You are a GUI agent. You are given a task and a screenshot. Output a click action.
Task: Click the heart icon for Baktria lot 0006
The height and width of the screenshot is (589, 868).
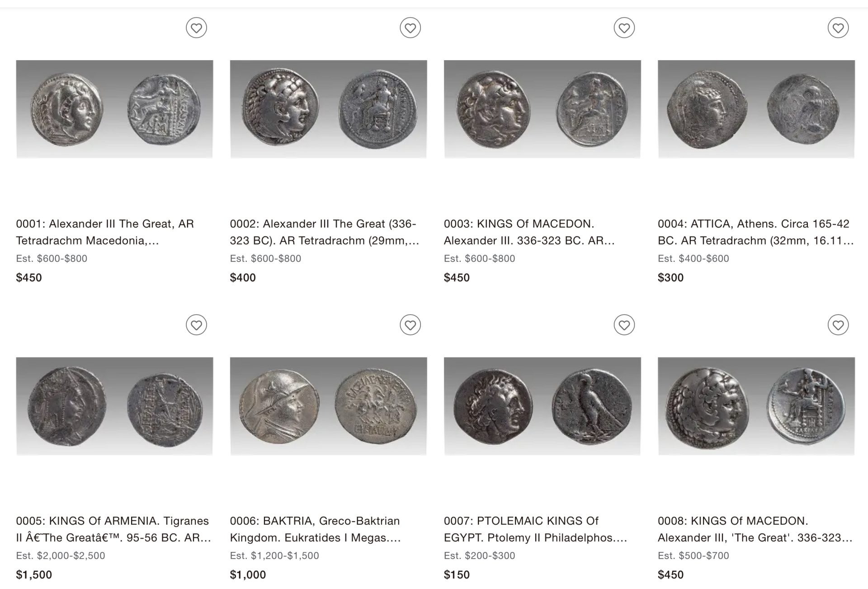[410, 325]
